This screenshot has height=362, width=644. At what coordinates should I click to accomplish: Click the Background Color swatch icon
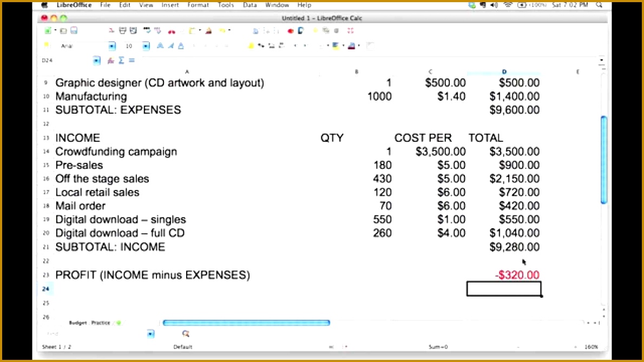[x=336, y=46]
